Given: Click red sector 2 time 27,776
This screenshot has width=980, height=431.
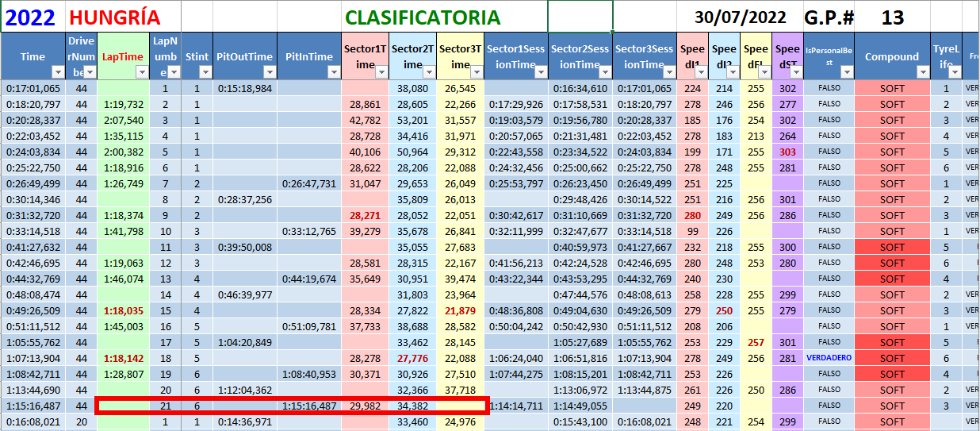Looking at the screenshot, I should click(x=413, y=358).
